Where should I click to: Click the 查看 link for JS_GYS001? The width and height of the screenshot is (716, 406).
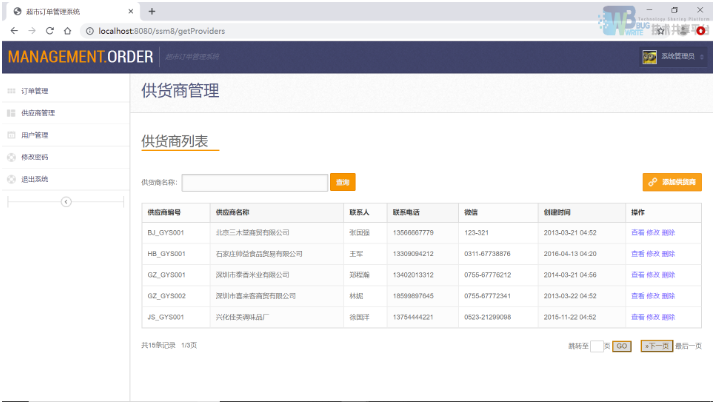coord(637,317)
